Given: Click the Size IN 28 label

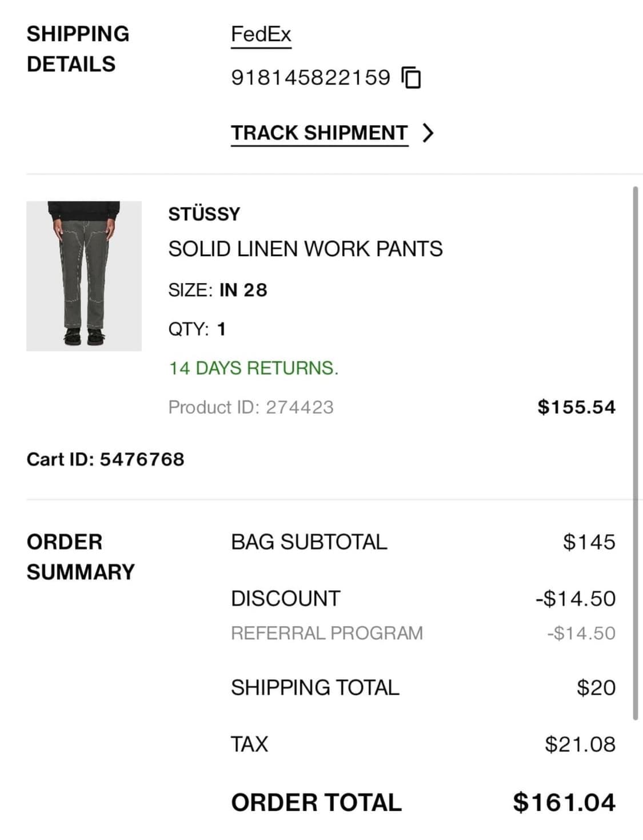Looking at the screenshot, I should tap(217, 290).
